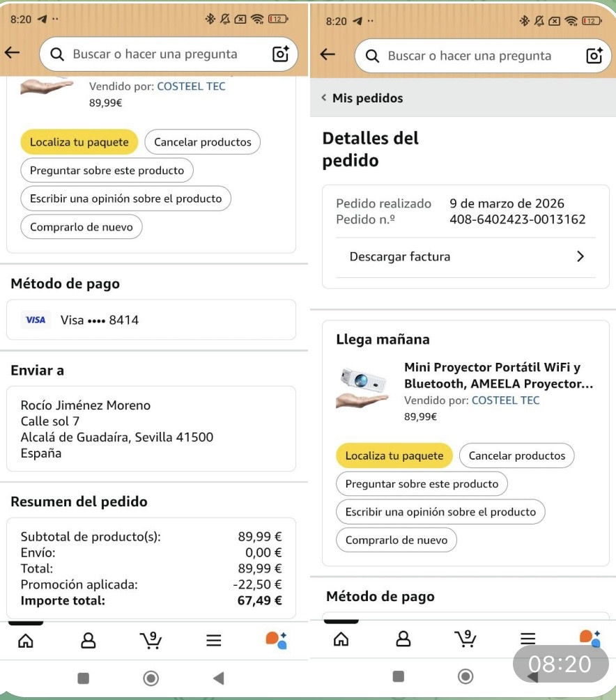Open camera lens search on the right screen

[594, 56]
